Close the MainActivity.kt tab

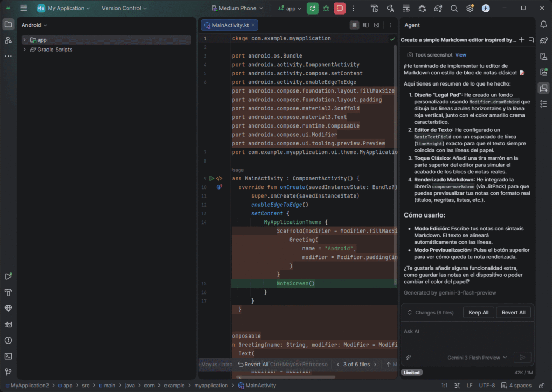pyautogui.click(x=253, y=25)
